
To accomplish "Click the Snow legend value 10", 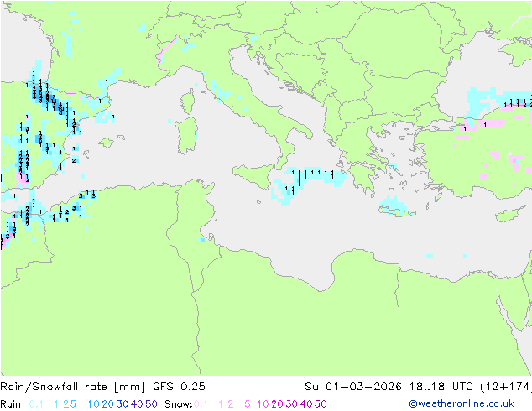I will coord(263,404).
